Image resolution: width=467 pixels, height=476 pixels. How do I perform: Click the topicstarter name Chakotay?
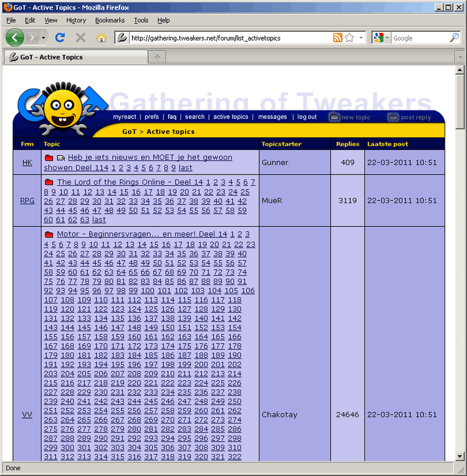pyautogui.click(x=279, y=415)
